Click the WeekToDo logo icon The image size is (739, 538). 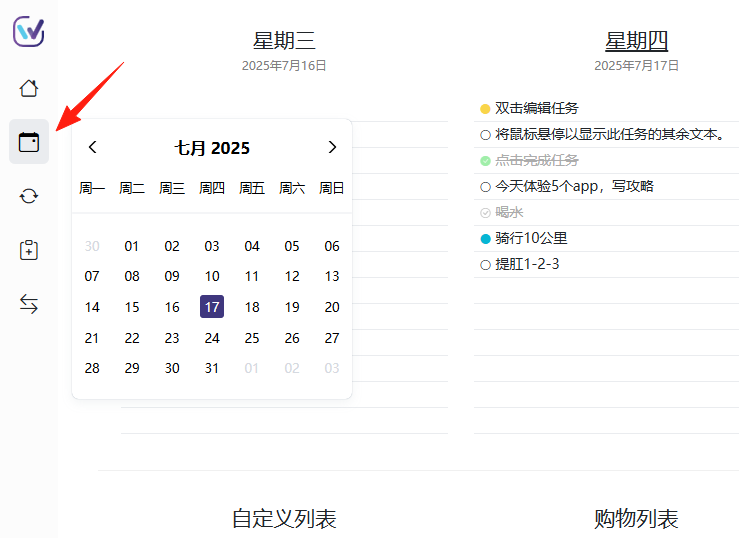pos(29,32)
